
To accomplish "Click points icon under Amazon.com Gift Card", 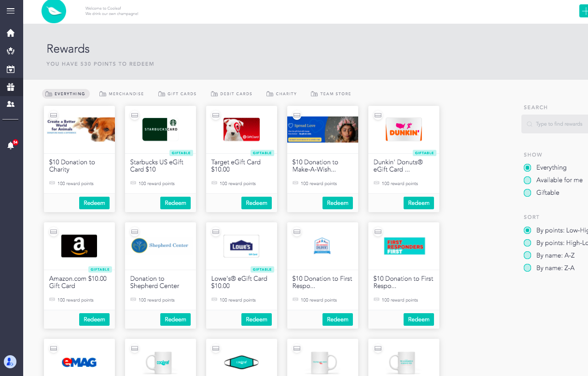I will 52,300.
